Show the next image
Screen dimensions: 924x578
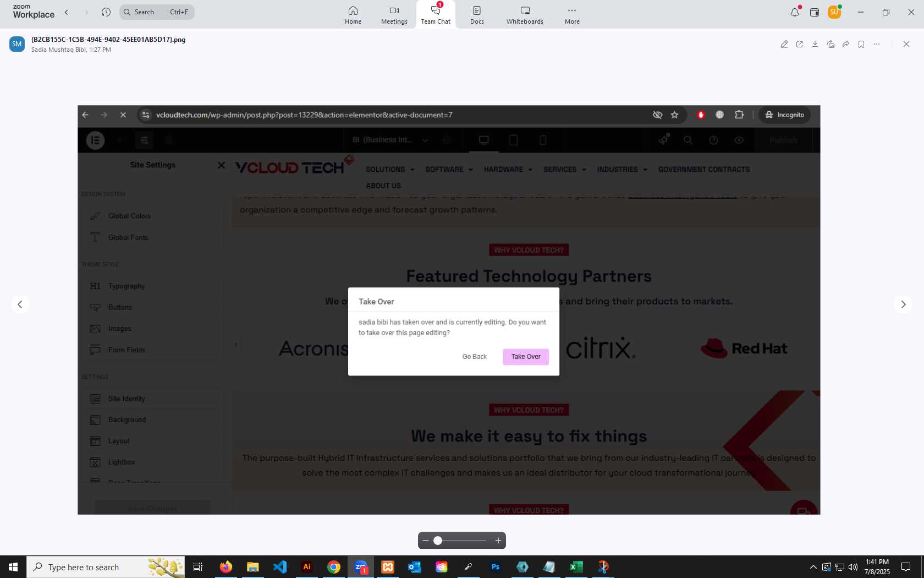tap(903, 304)
